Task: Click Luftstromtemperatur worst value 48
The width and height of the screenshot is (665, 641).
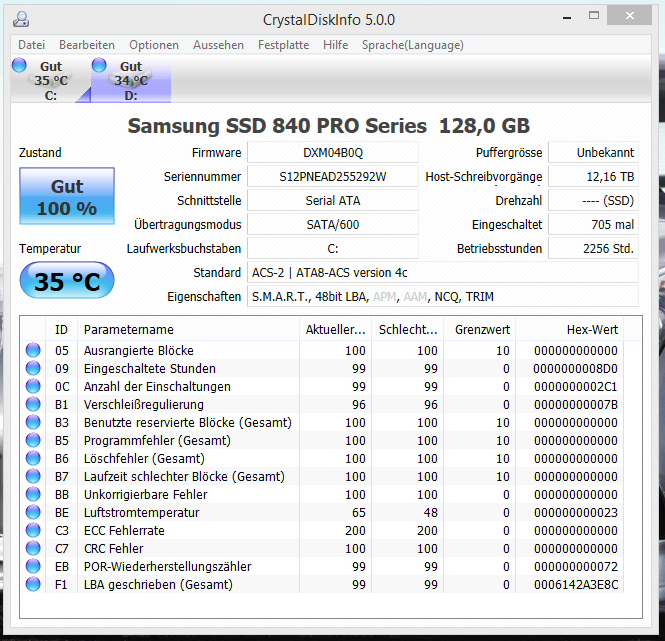Action: coord(430,512)
